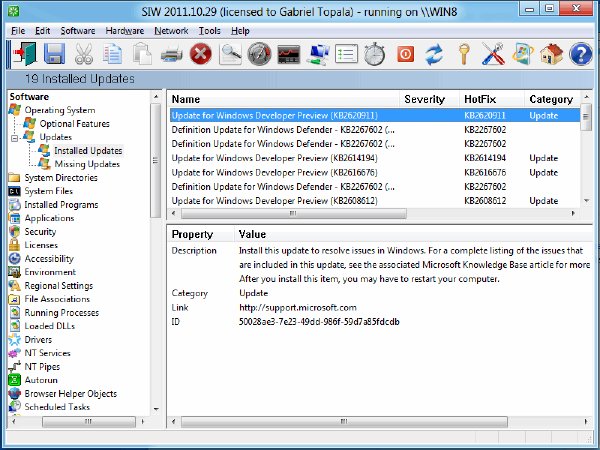The height and width of the screenshot is (450, 600).
Task: Click the Exit door toolbar icon
Action: coord(25,54)
